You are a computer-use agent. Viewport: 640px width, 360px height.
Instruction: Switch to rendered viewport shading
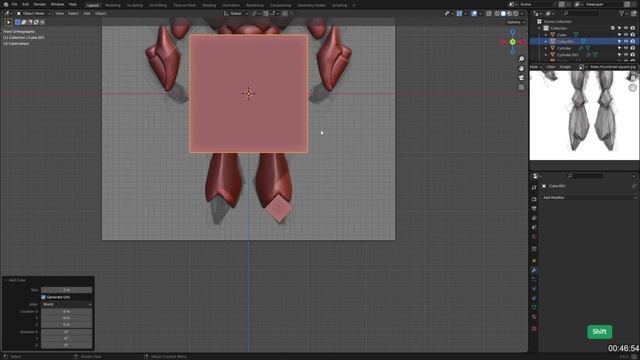point(516,13)
